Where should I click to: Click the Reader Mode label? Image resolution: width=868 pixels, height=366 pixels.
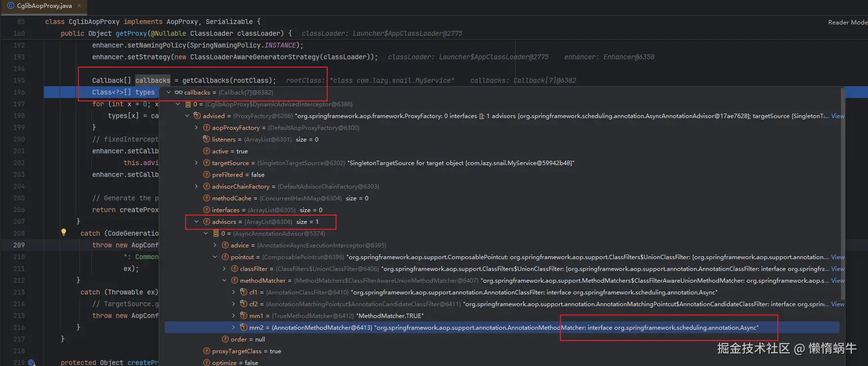847,22
